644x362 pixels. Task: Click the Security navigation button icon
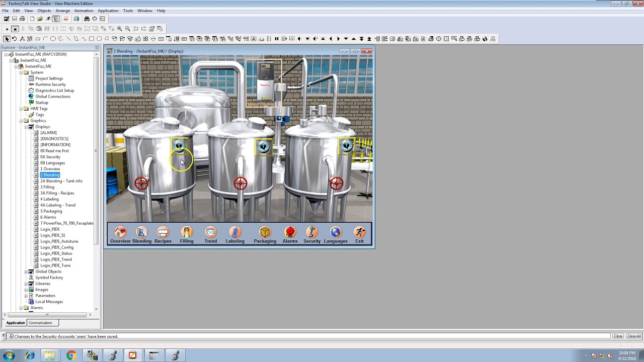[312, 232]
